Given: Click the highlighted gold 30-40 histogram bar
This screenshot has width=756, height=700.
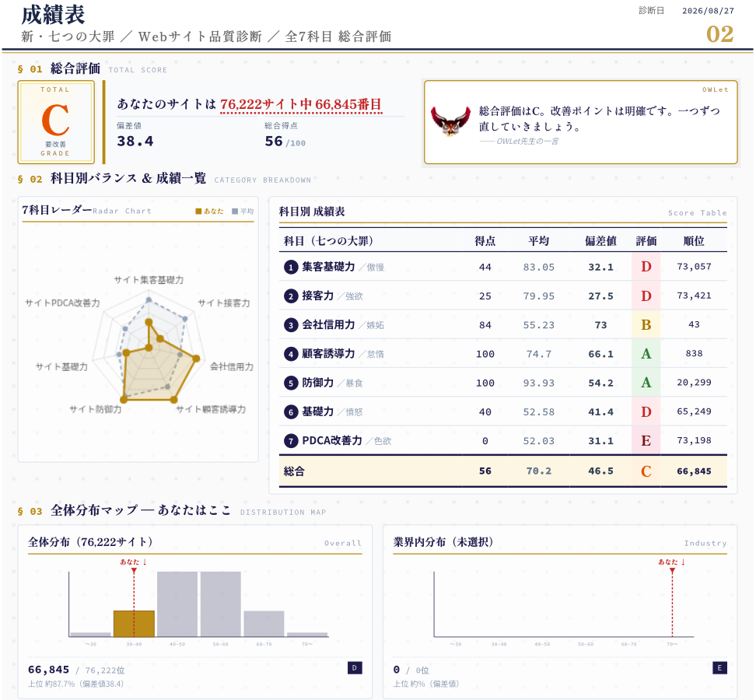Looking at the screenshot, I should [x=134, y=624].
